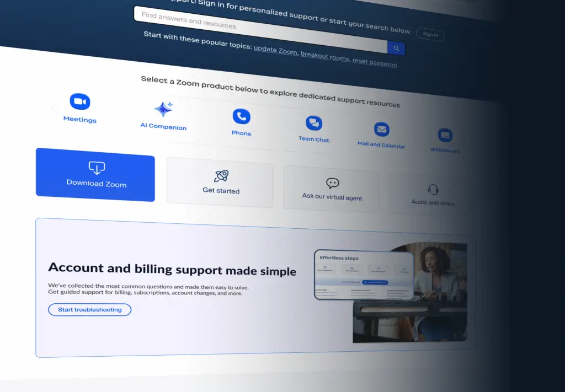The image size is (565, 392).
Task: Click the headset icon above Audio and video
Action: pyautogui.click(x=433, y=189)
